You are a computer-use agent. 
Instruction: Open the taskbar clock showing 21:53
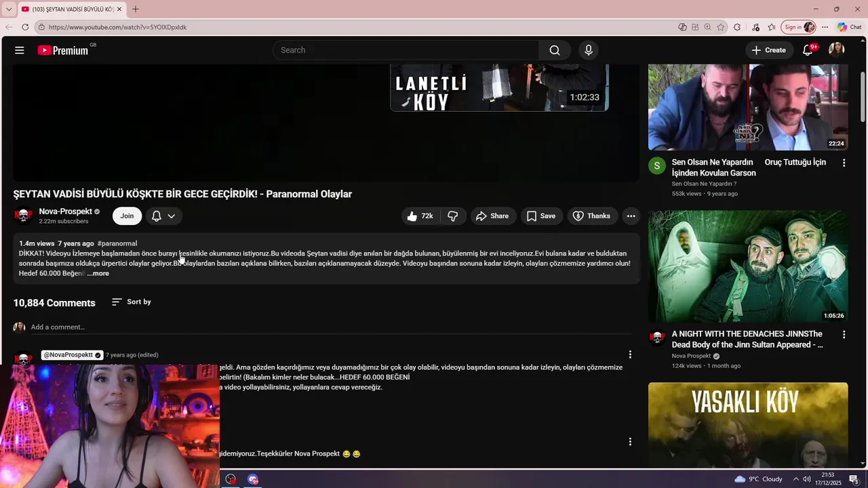pos(828,479)
